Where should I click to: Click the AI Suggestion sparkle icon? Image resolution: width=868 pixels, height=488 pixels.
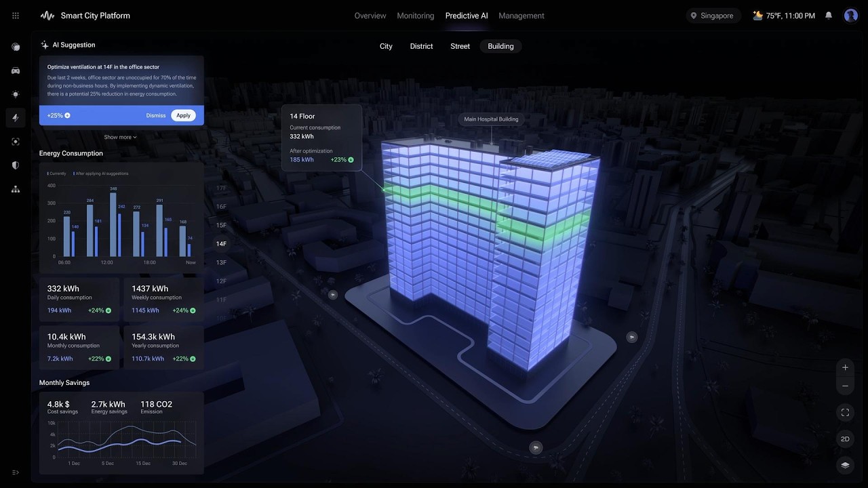click(45, 45)
